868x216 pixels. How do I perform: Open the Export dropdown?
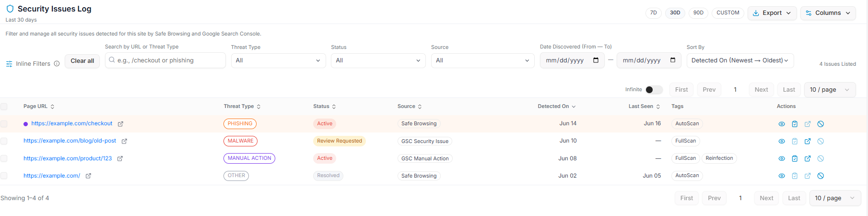coord(772,13)
